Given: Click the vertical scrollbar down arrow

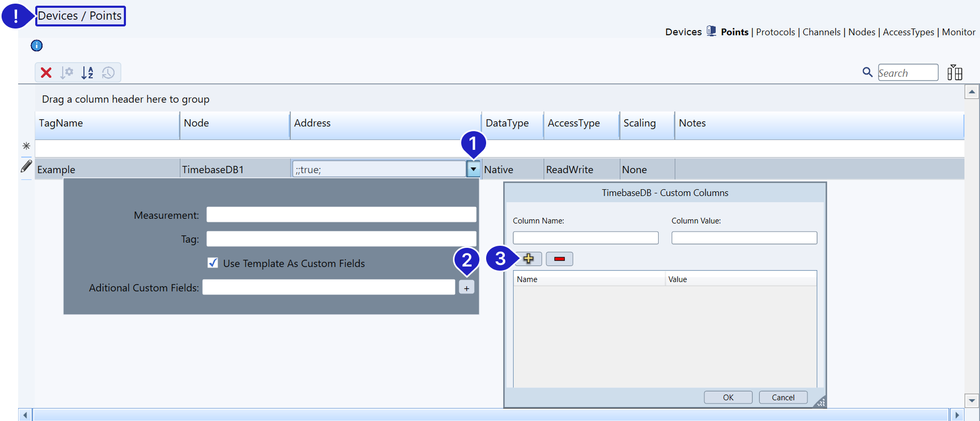Looking at the screenshot, I should pyautogui.click(x=972, y=401).
